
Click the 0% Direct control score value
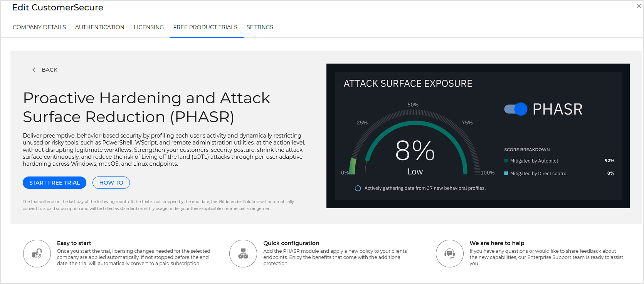pyautogui.click(x=611, y=173)
